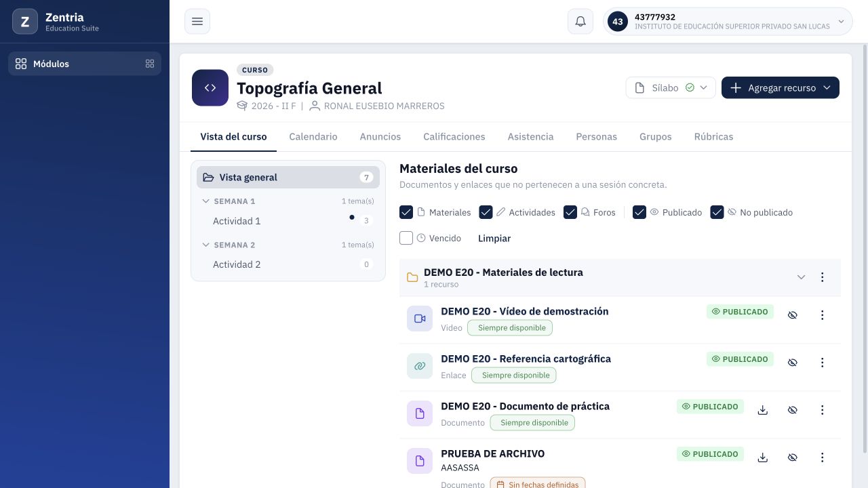Open options menu for Vídeo de demostración

(x=822, y=315)
